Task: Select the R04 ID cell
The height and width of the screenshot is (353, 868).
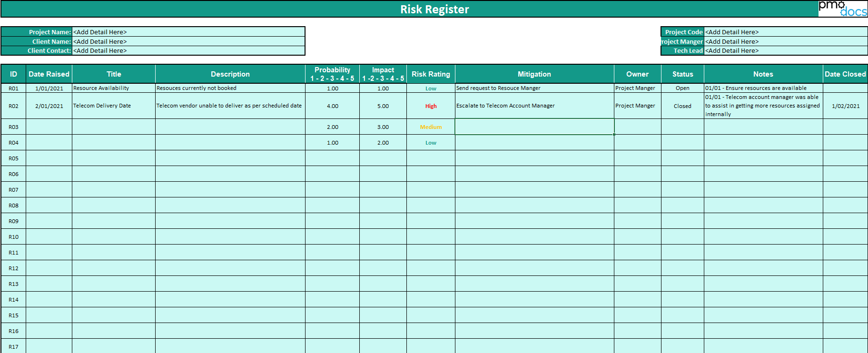Action: click(x=13, y=142)
